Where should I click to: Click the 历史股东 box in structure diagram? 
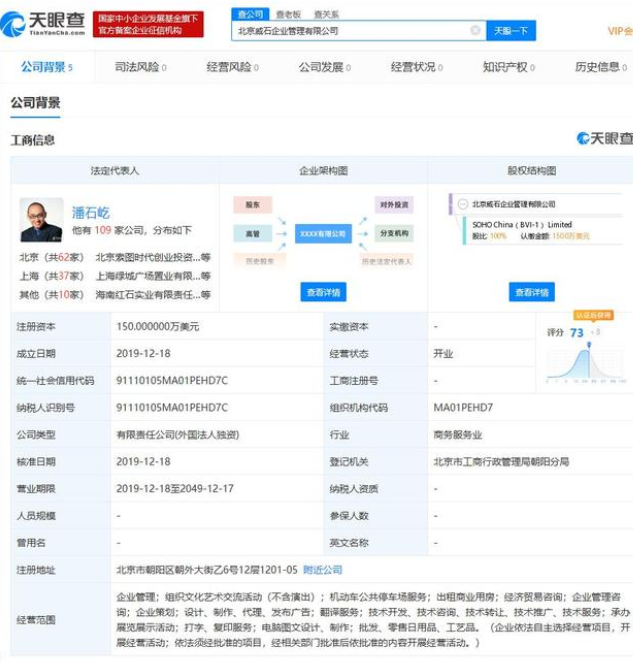(260, 261)
